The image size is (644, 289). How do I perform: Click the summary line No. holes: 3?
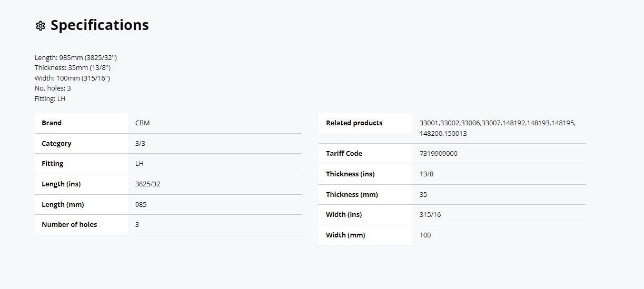(53, 88)
